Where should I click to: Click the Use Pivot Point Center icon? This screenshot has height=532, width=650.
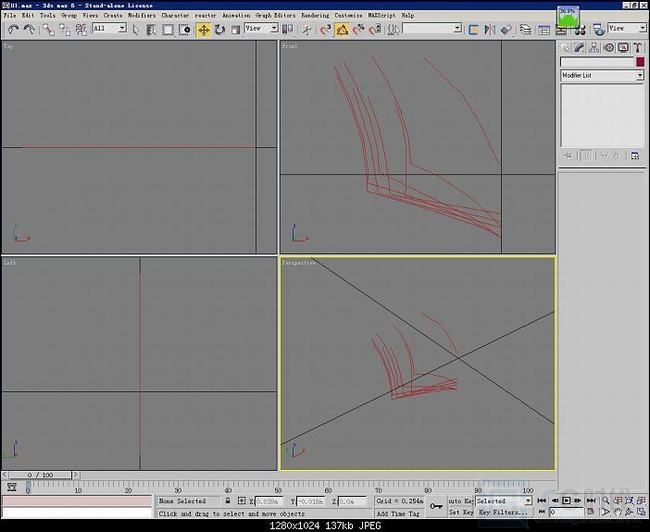pyautogui.click(x=287, y=29)
